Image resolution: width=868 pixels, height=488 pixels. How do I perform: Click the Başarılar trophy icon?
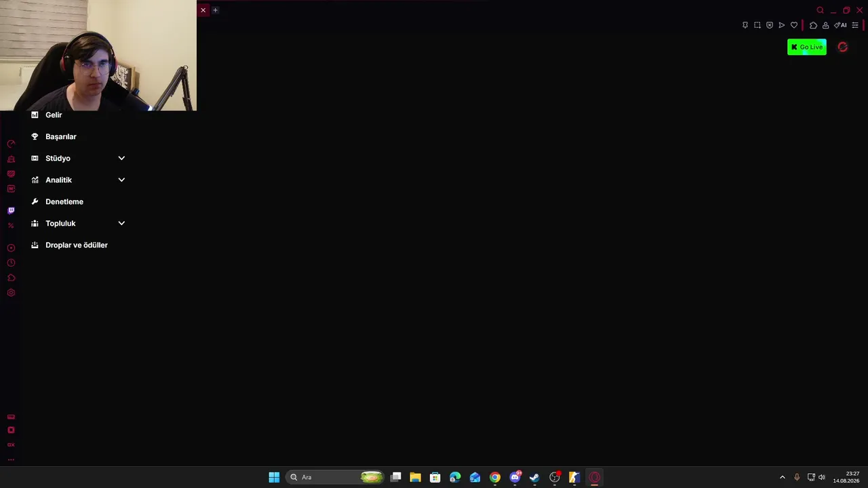point(35,137)
